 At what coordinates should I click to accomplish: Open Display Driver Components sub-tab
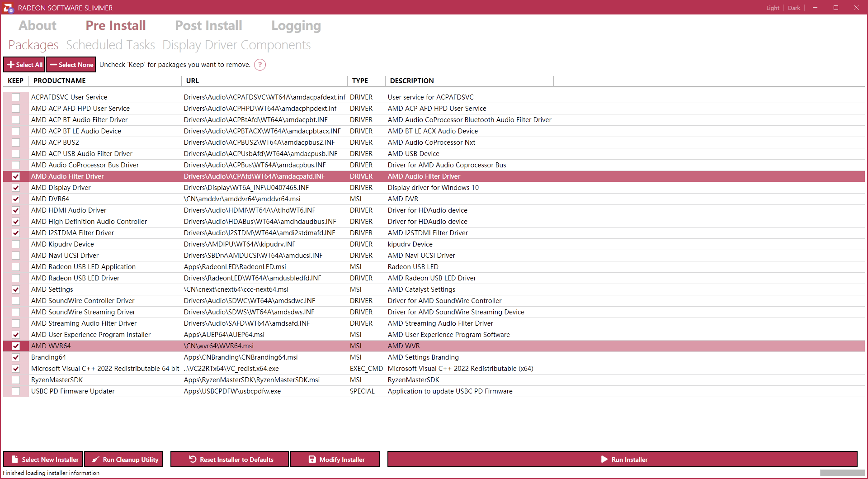pyautogui.click(x=236, y=45)
